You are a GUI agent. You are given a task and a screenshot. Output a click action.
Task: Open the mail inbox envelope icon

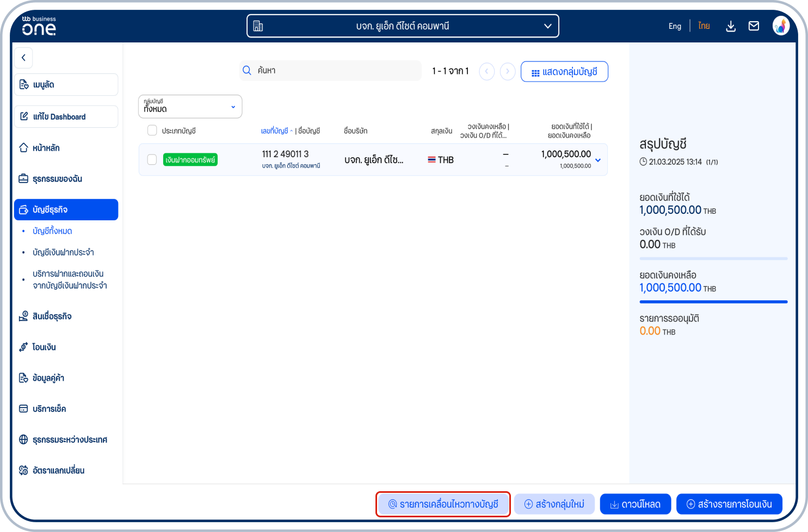coord(754,26)
